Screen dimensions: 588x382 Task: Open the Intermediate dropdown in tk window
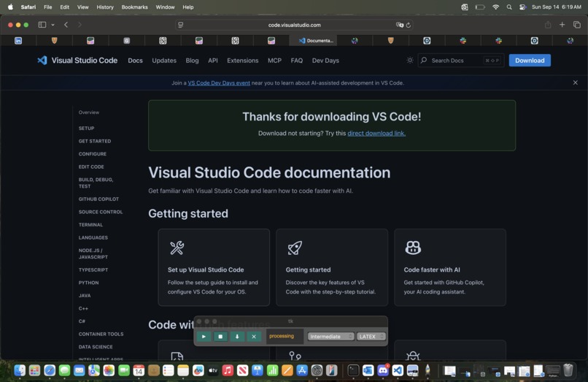pyautogui.click(x=330, y=336)
